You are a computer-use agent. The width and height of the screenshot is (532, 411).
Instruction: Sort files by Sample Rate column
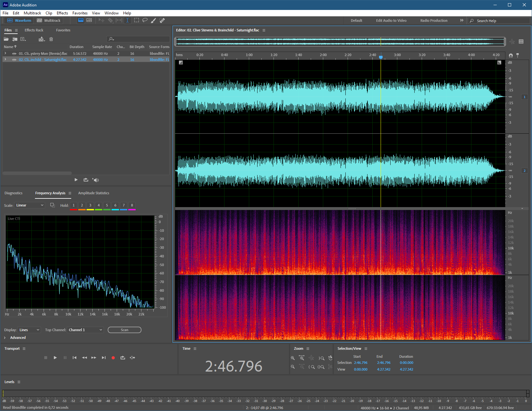102,47
